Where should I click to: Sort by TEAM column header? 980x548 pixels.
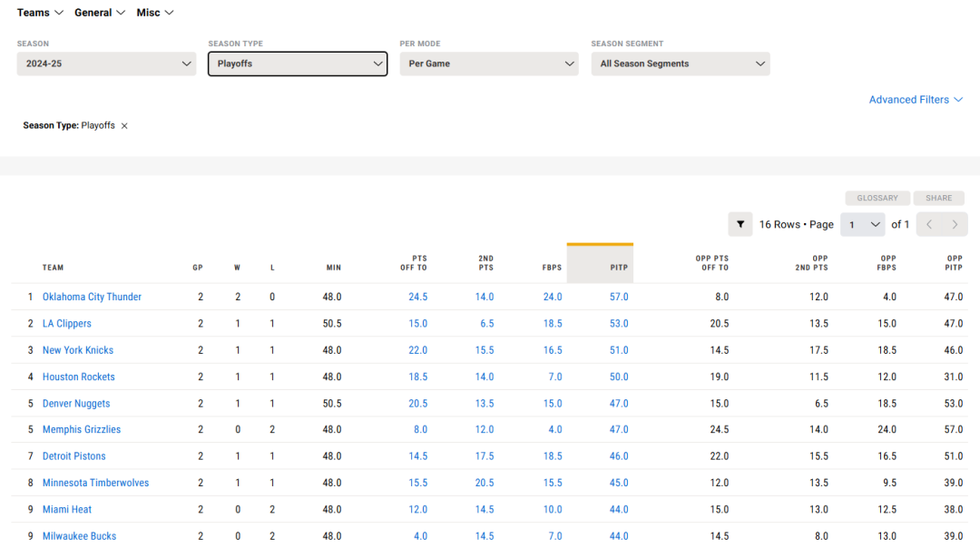[54, 268]
